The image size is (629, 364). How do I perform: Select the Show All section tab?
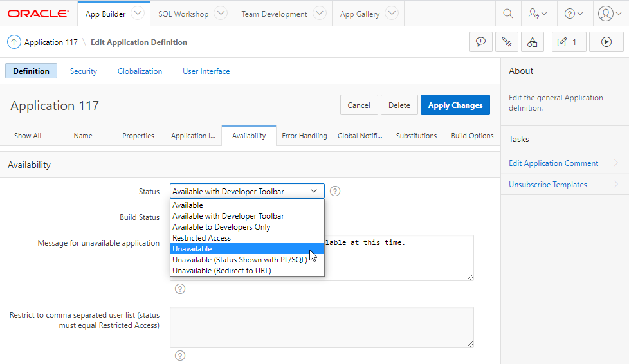(28, 136)
